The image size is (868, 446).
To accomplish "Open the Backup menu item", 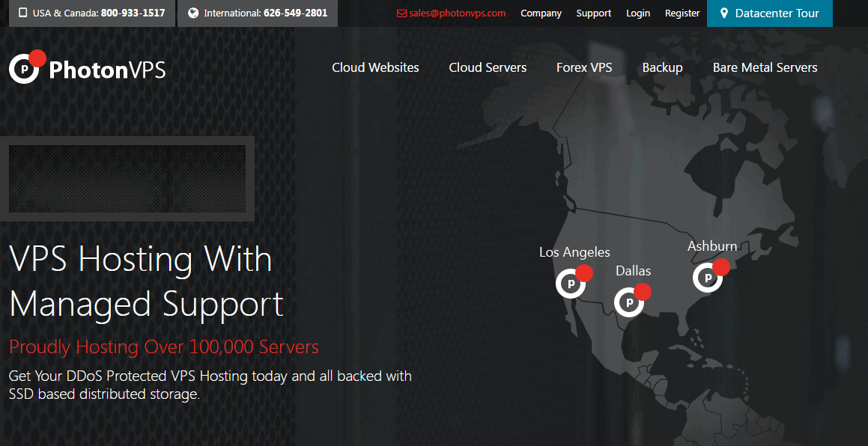I will pyautogui.click(x=662, y=67).
